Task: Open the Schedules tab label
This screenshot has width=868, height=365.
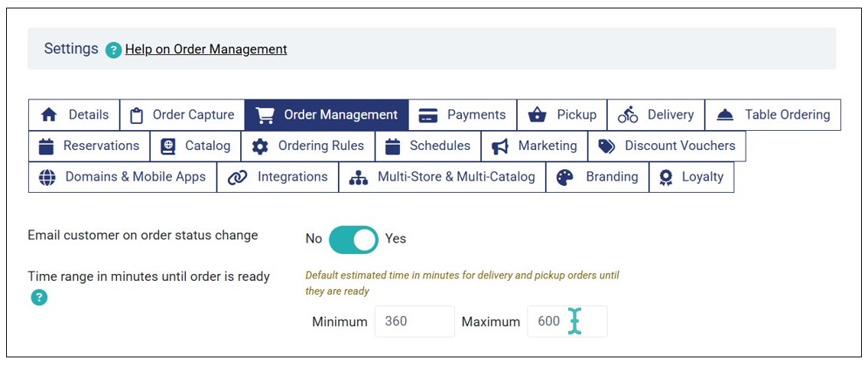Action: tap(440, 145)
